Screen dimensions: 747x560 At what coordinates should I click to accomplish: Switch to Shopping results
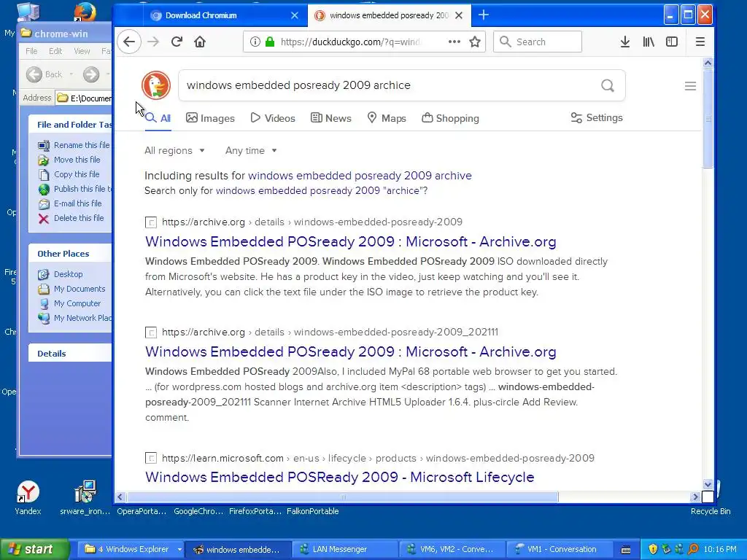(x=450, y=118)
